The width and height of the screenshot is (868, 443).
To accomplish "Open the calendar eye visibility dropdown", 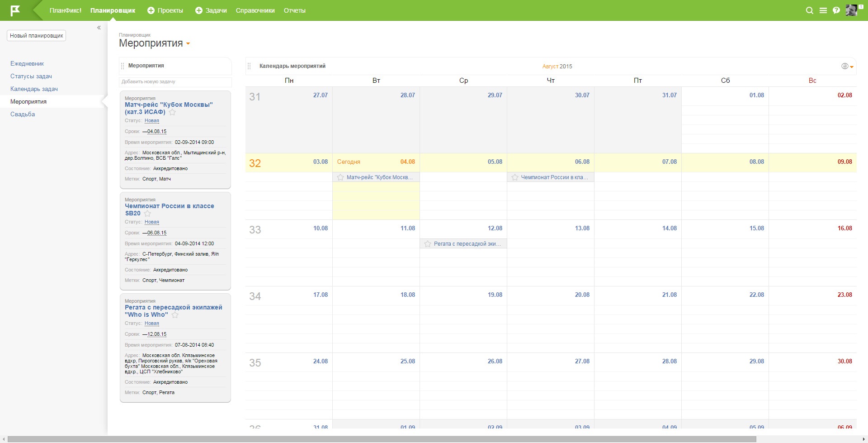I will click(847, 67).
